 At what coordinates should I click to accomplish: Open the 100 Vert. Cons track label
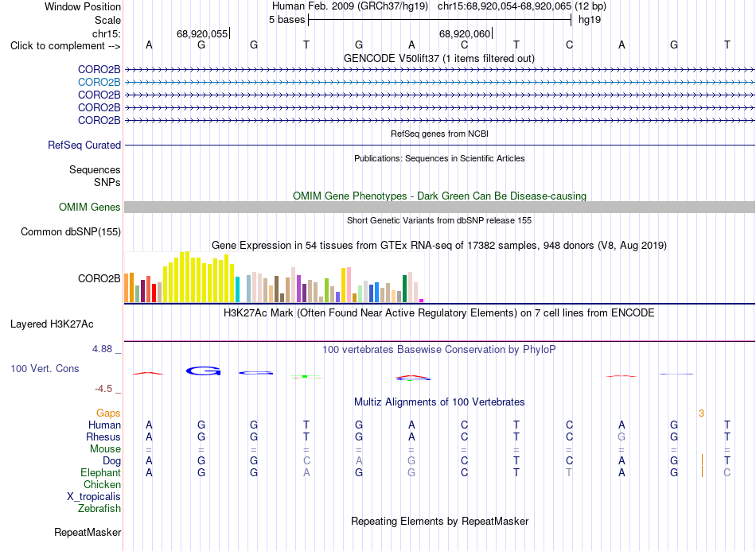[45, 368]
